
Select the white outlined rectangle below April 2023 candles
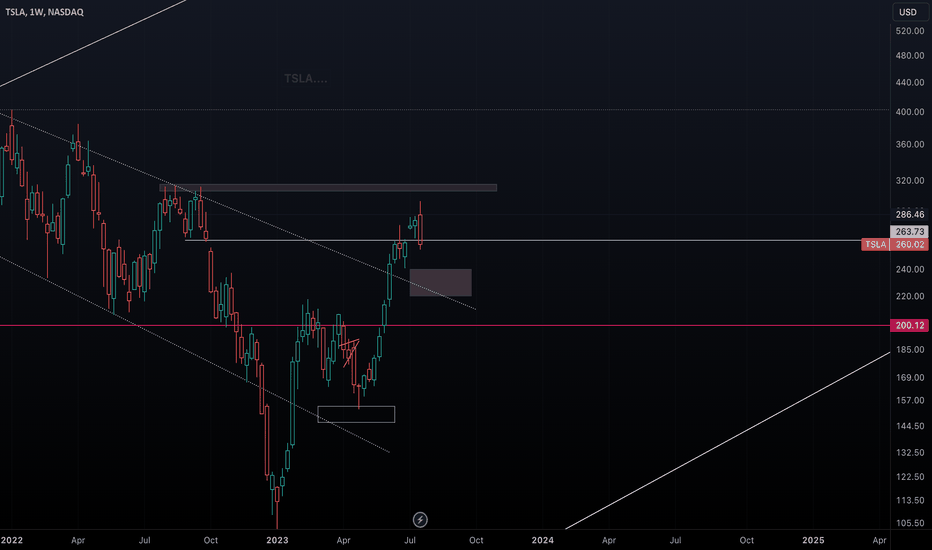pos(356,414)
